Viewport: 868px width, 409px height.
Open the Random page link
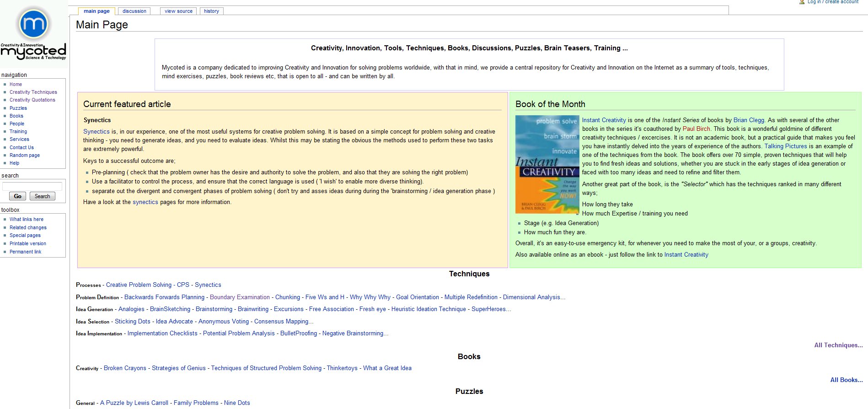click(x=25, y=155)
